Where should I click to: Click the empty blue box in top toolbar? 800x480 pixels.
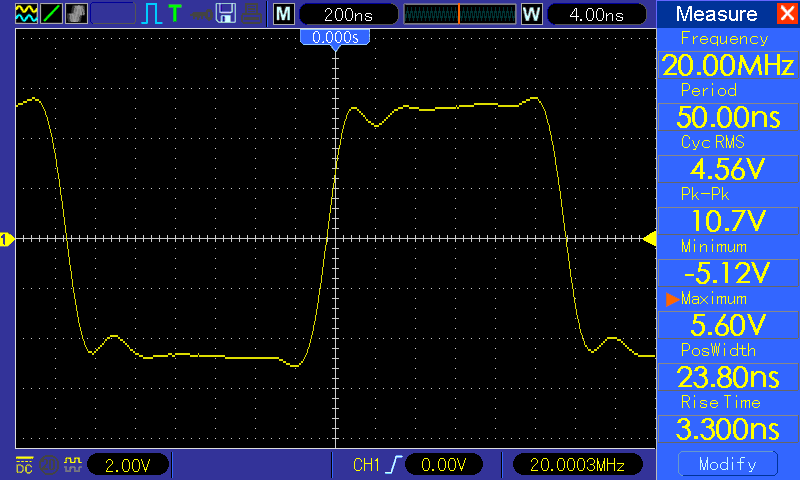[x=113, y=14]
